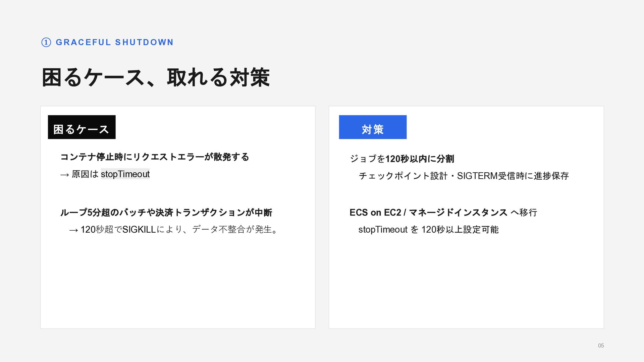Click the arrow before 原因は
This screenshot has width=644, height=362.
tap(65, 175)
